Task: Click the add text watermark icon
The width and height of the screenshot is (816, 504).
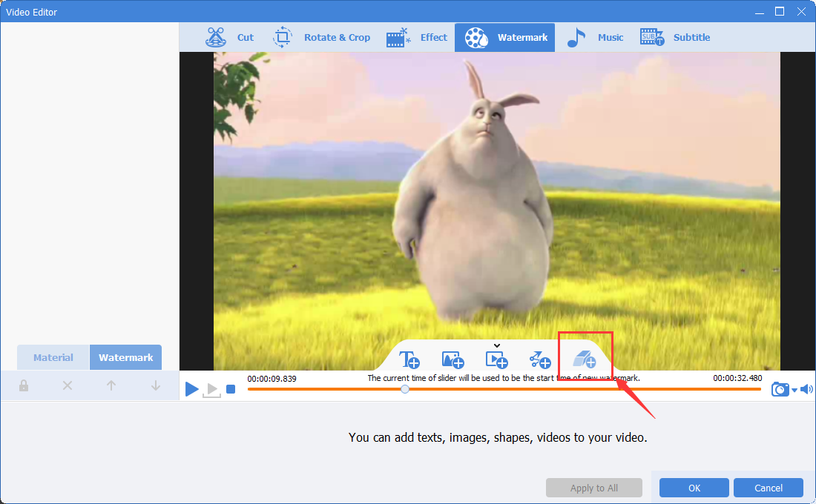Action: tap(409, 360)
